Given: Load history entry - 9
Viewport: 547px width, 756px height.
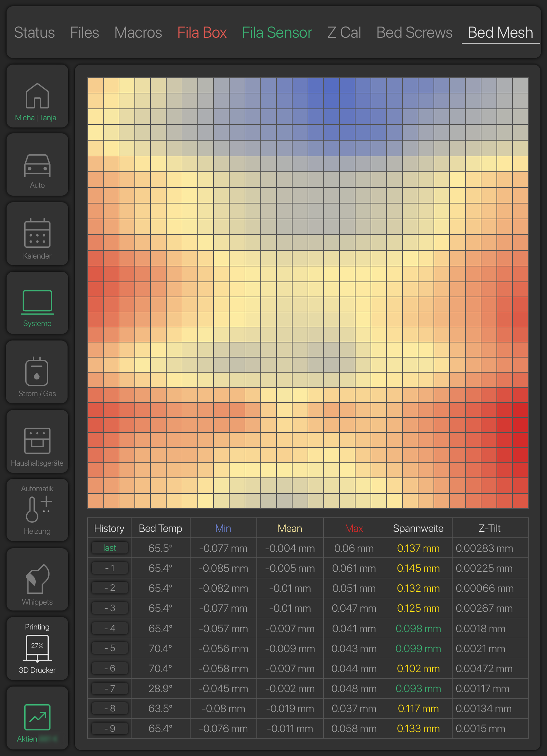Looking at the screenshot, I should coord(110,728).
